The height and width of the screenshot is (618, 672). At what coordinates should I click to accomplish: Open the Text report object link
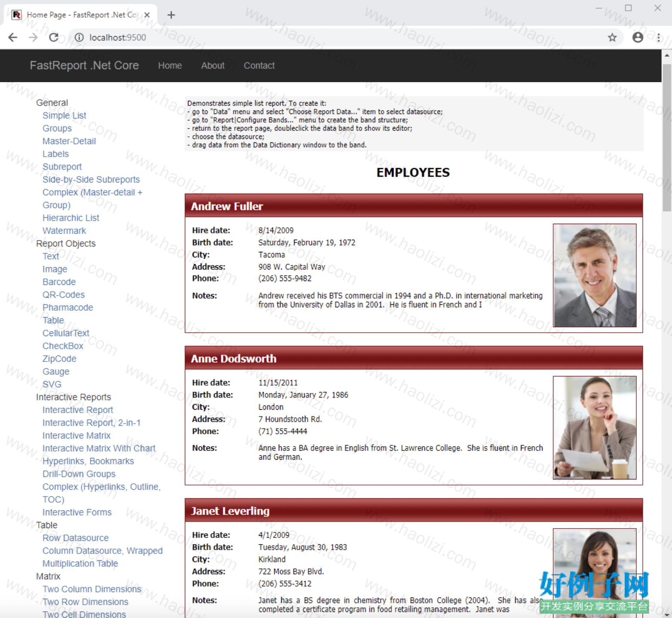point(51,256)
